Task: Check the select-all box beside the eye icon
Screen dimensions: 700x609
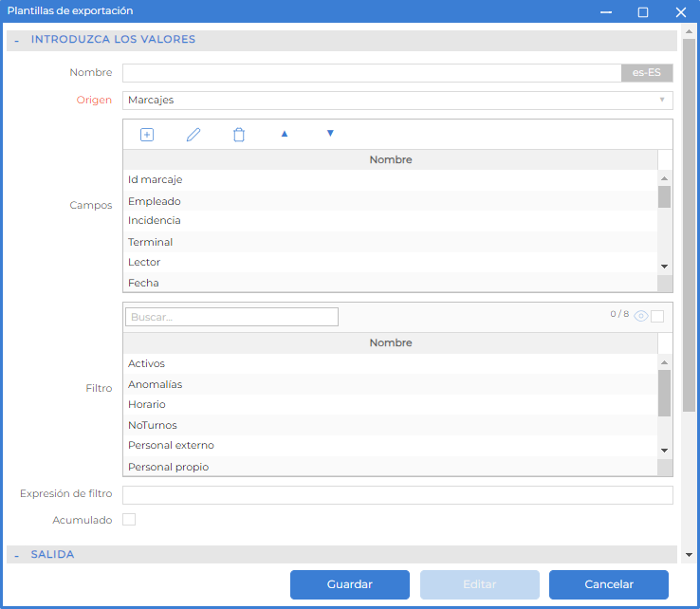Action: pyautogui.click(x=657, y=316)
